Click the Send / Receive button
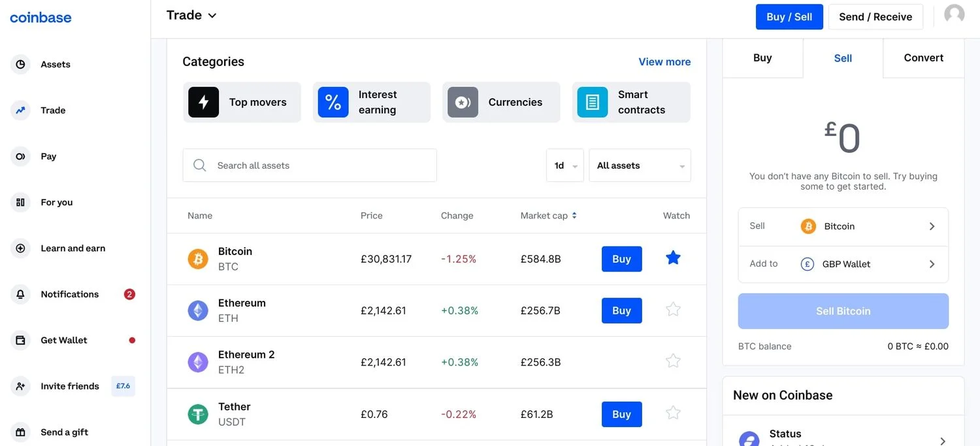Image resolution: width=980 pixels, height=446 pixels. pyautogui.click(x=875, y=17)
